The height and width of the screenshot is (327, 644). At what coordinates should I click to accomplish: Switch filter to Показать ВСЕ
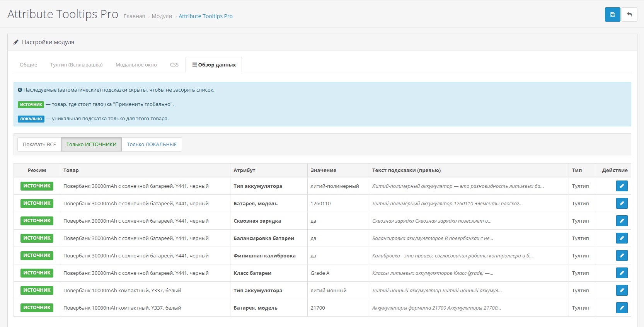click(39, 144)
